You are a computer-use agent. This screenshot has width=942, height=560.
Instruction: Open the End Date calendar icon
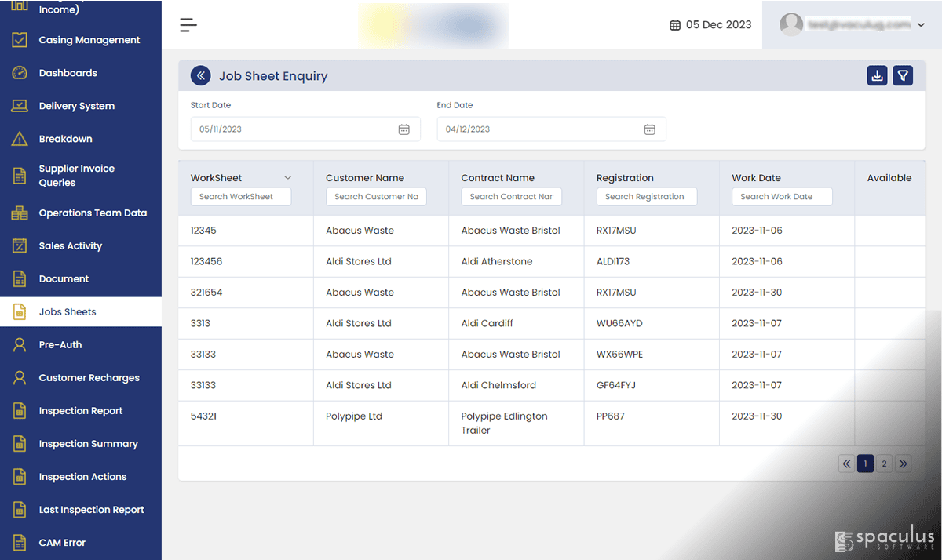pyautogui.click(x=649, y=129)
